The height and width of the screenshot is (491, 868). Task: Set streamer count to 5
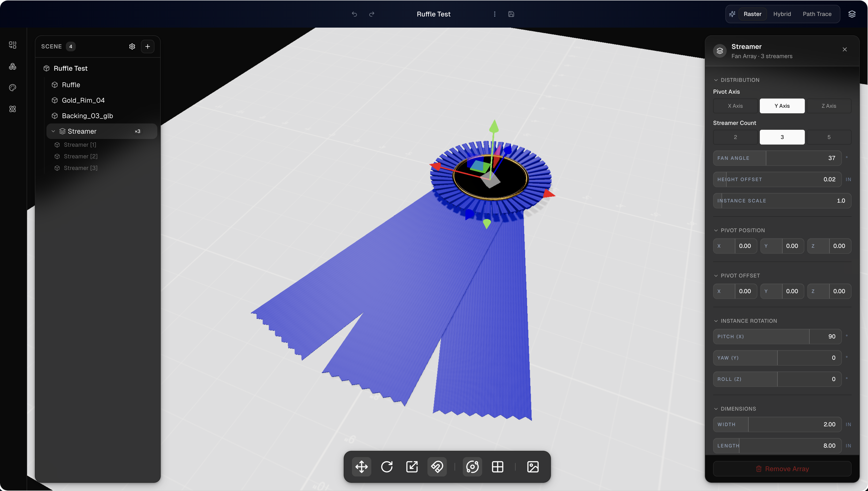click(829, 137)
